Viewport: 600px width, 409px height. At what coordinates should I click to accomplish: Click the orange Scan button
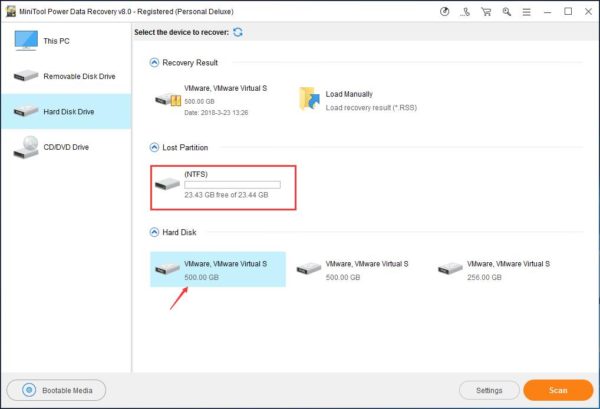pyautogui.click(x=558, y=390)
